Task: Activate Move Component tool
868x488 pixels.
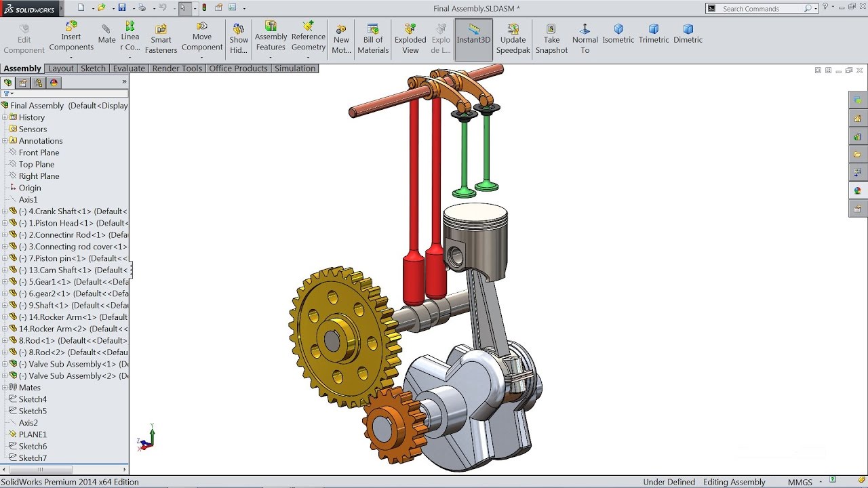Action: pyautogui.click(x=202, y=37)
